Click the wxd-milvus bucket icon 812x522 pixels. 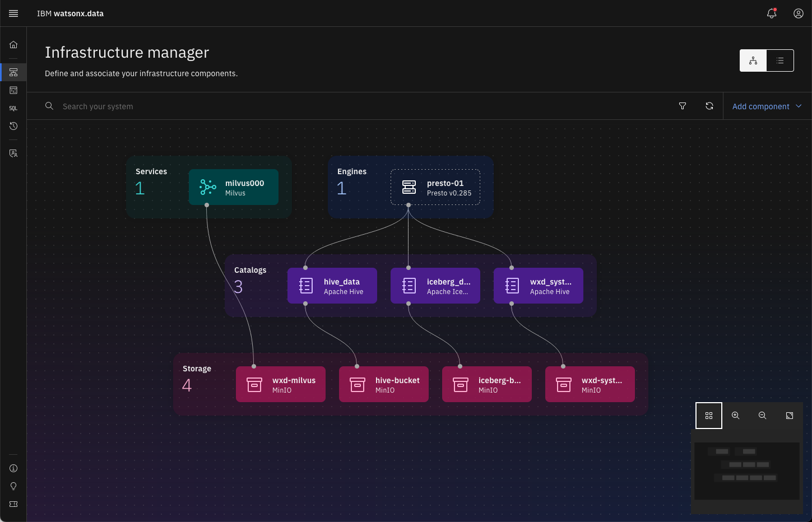click(254, 384)
